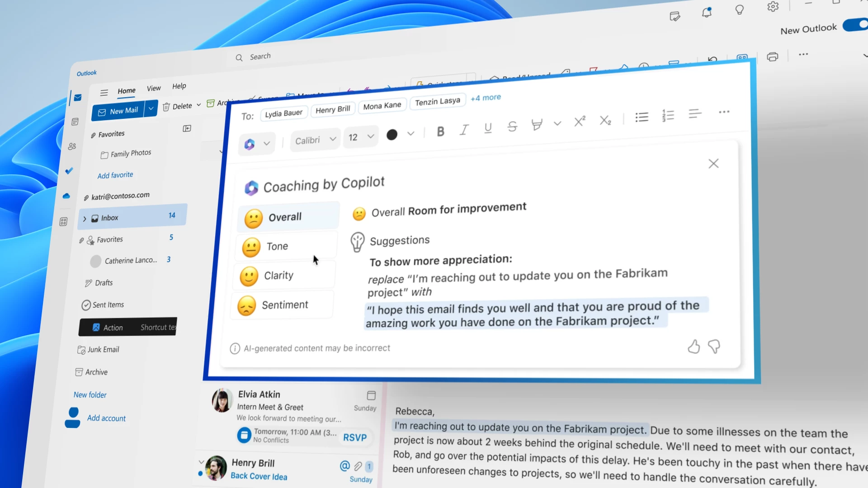This screenshot has height=488, width=868.
Task: Click the Numbered list icon
Action: point(668,114)
